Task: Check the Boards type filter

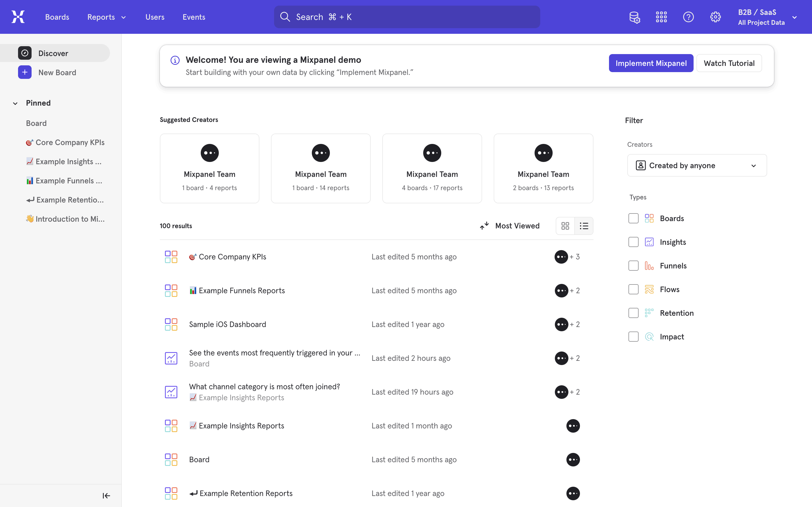Action: coord(633,218)
